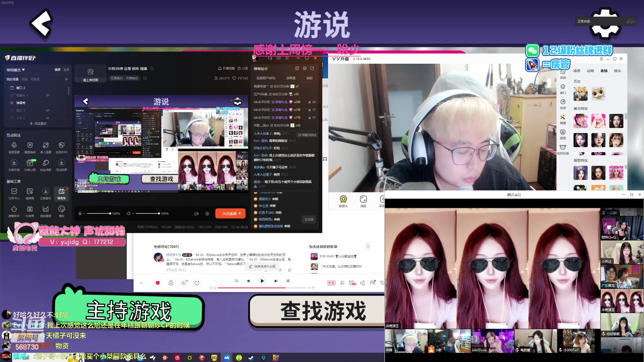This screenshot has width=644, height=362.
Task: Open 读弹幕 danmaku reader tool
Action: point(30,193)
